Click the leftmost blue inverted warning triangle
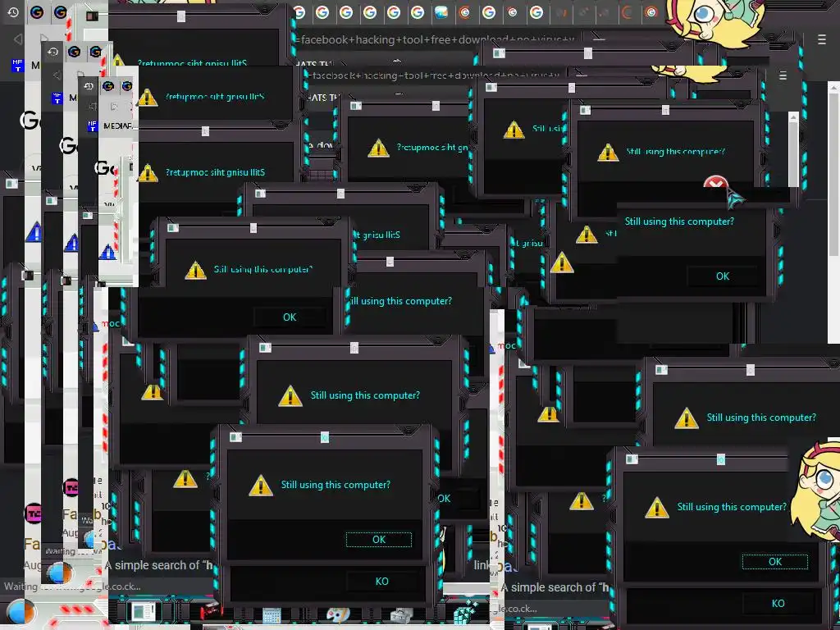Screen dimensions: 840x630 tap(34, 232)
